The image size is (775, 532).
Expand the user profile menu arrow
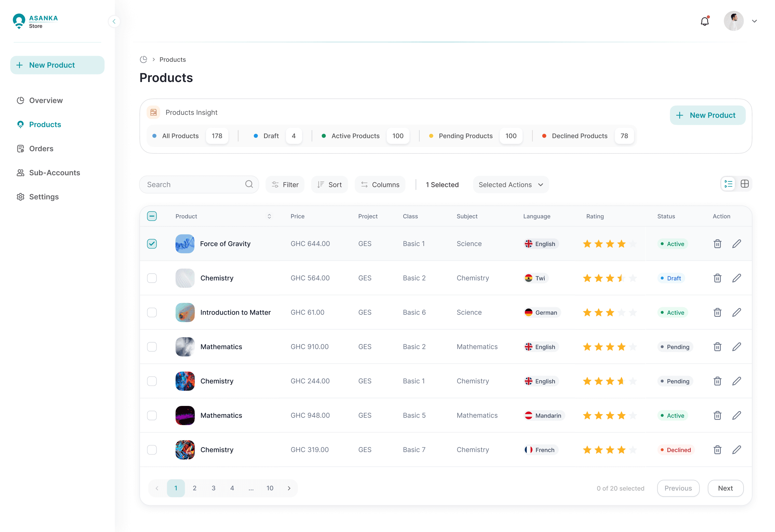pos(754,21)
